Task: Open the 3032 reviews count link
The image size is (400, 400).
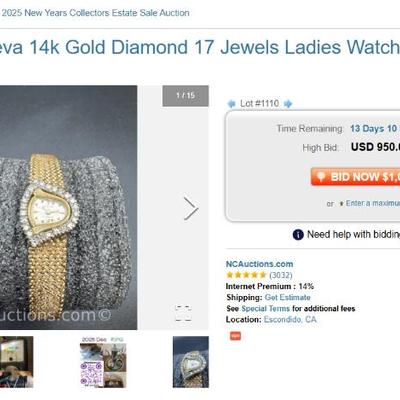Action: (x=281, y=275)
